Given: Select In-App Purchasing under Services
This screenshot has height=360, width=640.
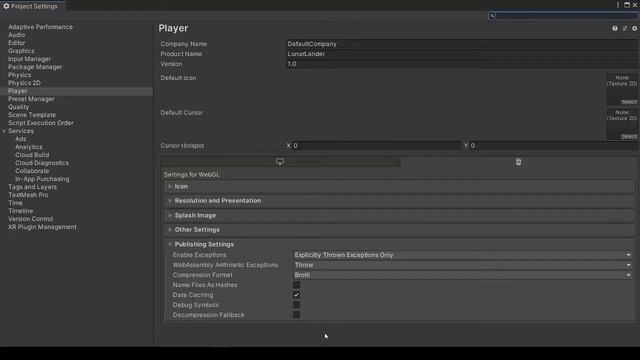Looking at the screenshot, I should click(x=42, y=179).
